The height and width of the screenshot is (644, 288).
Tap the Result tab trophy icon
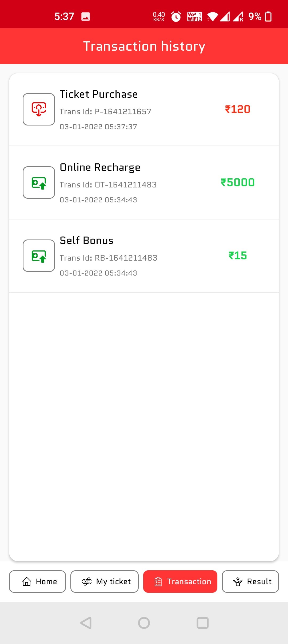(238, 581)
